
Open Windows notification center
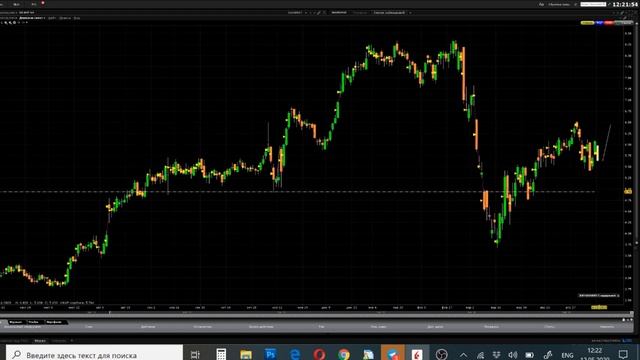623,354
